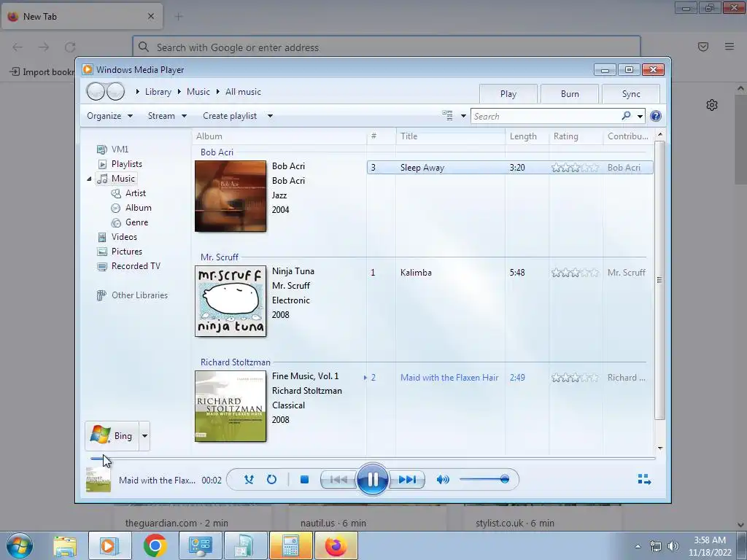Adjust the volume slider
747x560 pixels.
pos(484,479)
